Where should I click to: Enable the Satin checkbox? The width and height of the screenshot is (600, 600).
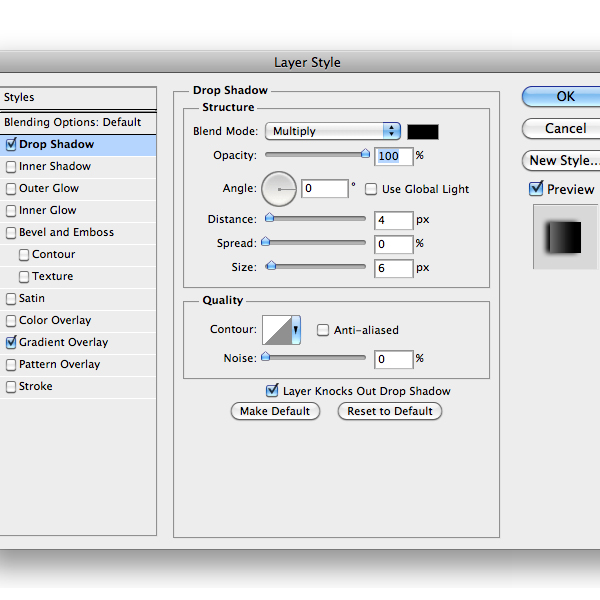click(11, 299)
